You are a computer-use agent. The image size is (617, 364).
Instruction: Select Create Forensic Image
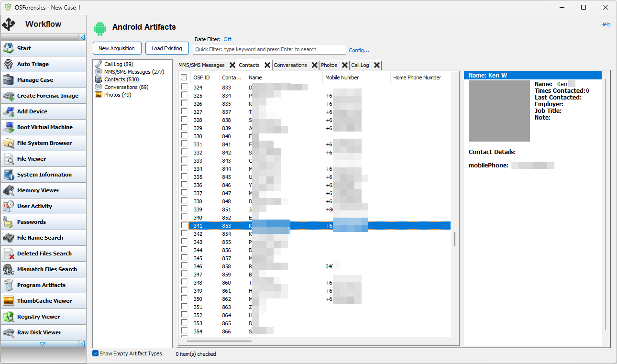44,96
